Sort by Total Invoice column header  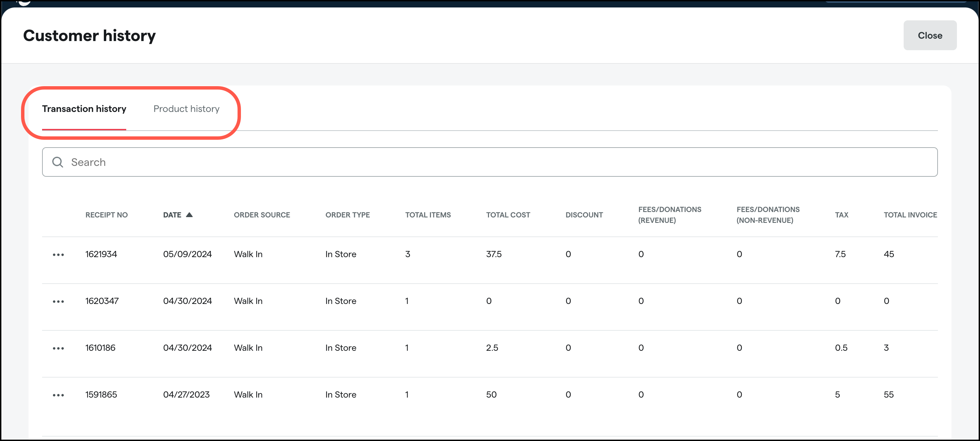[x=910, y=215]
